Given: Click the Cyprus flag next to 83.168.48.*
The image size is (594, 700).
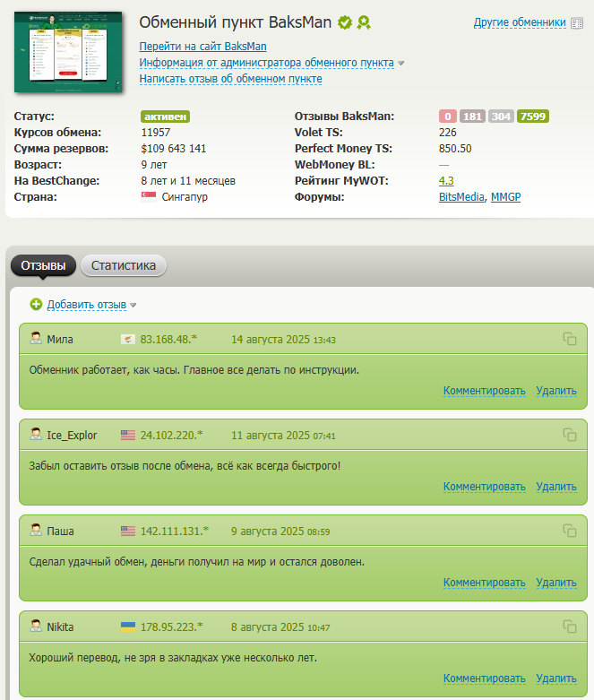Looking at the screenshot, I should [x=128, y=340].
